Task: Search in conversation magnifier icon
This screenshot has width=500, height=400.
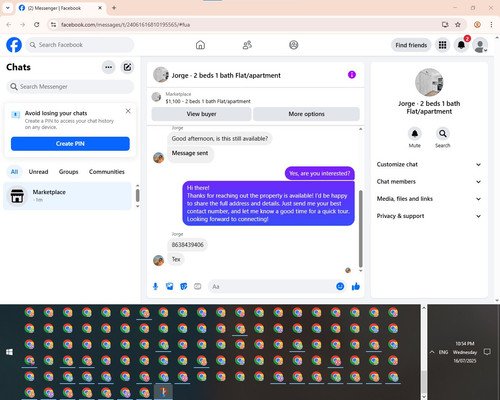Action: [443, 134]
